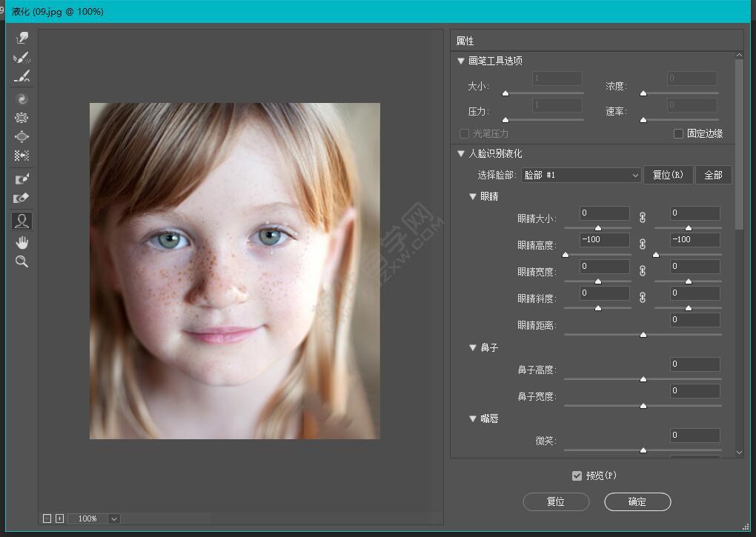Select the Twirl Clockwise tool
Screen dimensions: 756x537
tap(22, 99)
